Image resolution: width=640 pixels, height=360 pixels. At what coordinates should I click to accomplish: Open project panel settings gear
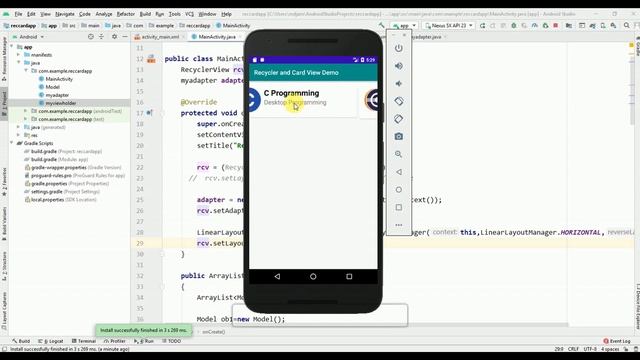click(114, 37)
